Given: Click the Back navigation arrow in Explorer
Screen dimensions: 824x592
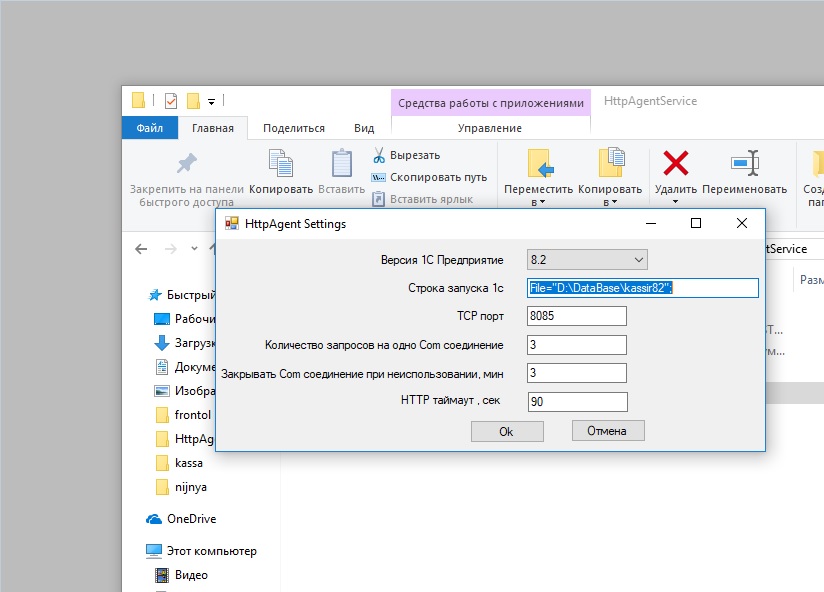Looking at the screenshot, I should [x=141, y=249].
